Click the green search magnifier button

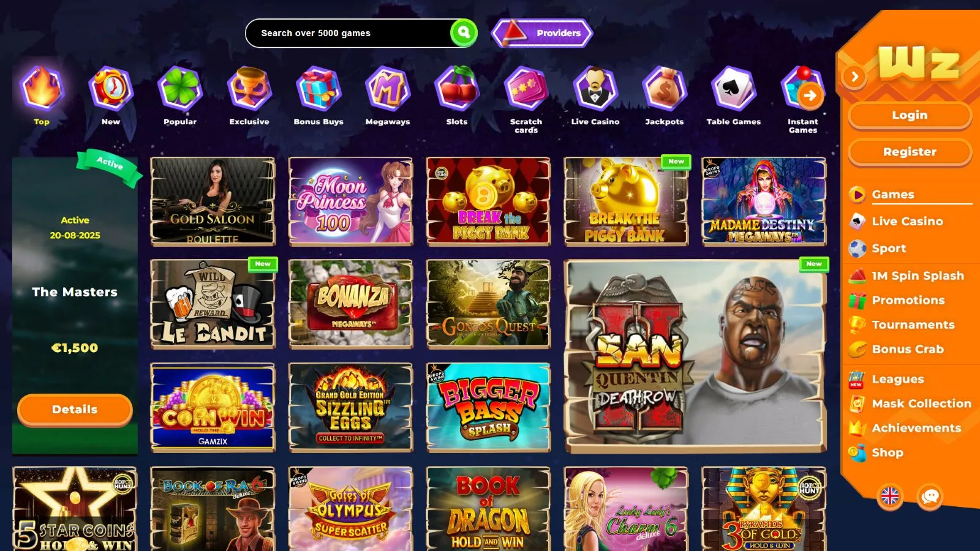tap(464, 32)
